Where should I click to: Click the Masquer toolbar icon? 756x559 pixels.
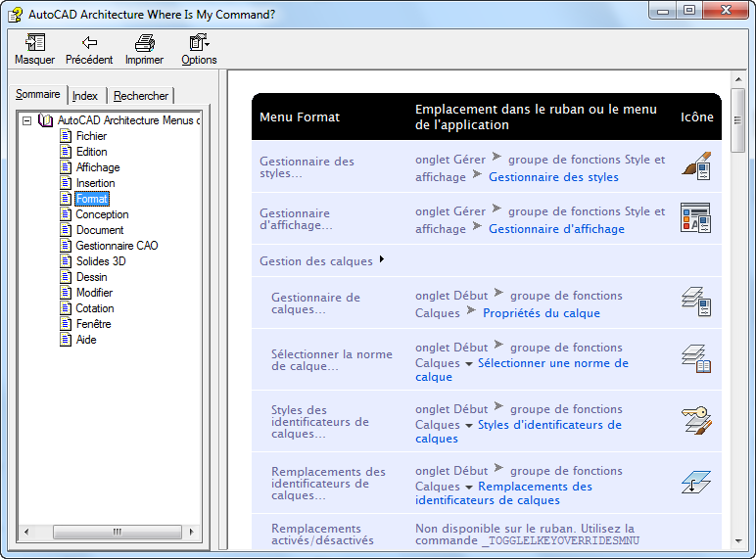pos(34,43)
